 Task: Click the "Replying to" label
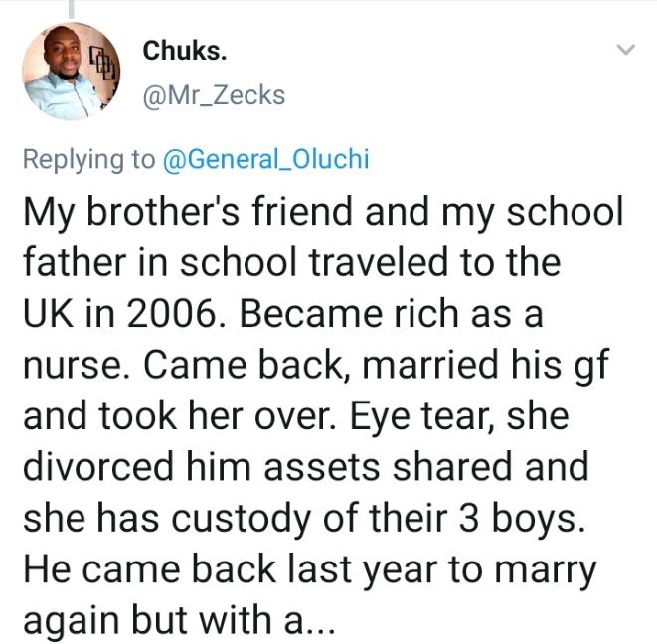(x=89, y=159)
